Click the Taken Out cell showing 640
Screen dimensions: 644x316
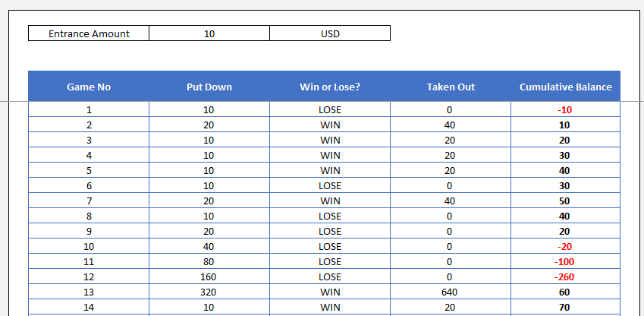[451, 292]
